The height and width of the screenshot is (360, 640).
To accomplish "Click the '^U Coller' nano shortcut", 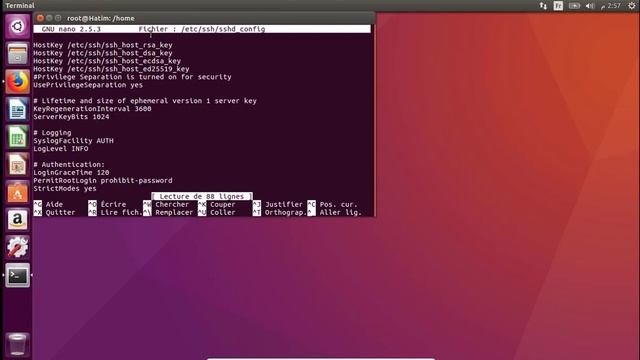I will pos(217,212).
